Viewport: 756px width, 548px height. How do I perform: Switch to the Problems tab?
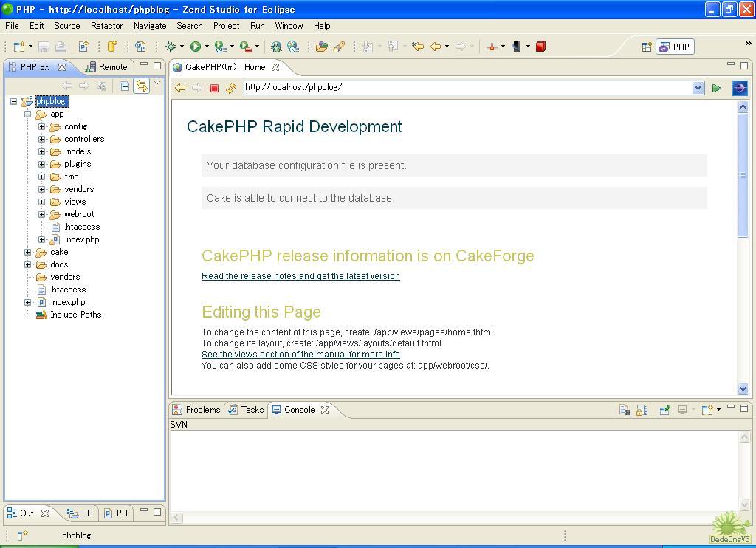[x=196, y=410]
